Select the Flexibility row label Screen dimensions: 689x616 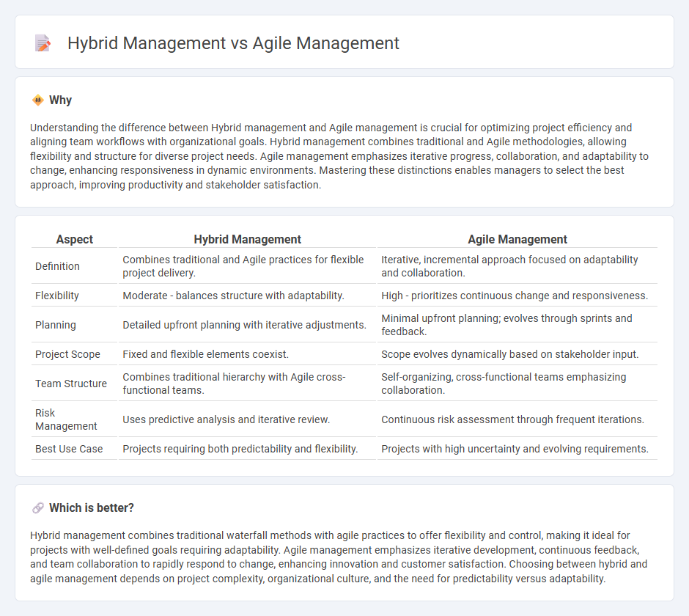tap(56, 296)
